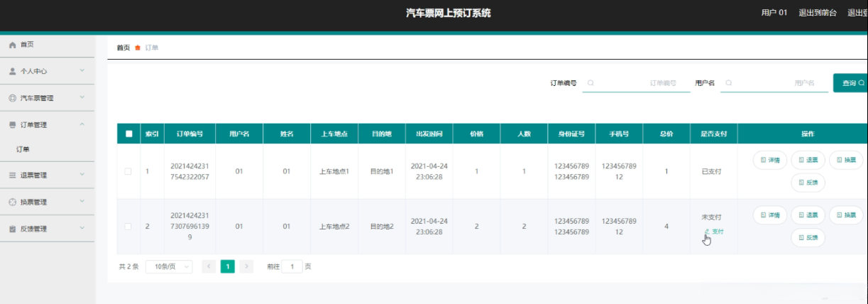Click 反馈 button for order row 2
868x304 pixels.
tap(808, 237)
